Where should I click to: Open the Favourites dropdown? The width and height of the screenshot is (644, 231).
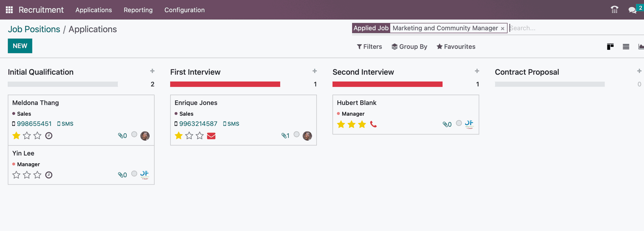[456, 46]
